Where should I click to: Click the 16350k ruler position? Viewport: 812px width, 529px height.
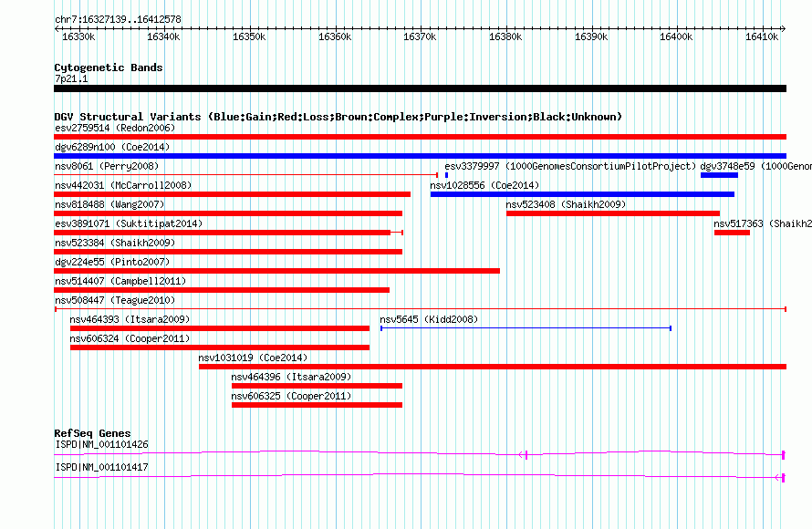click(249, 36)
